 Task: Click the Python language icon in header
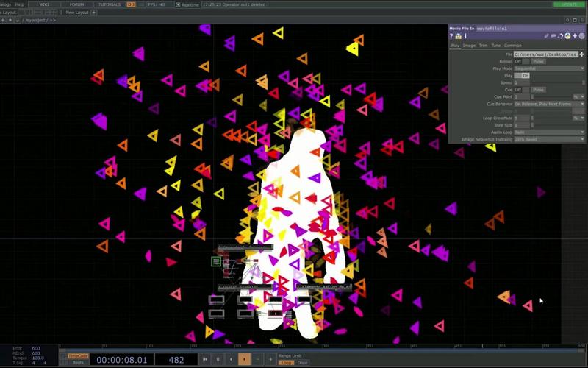567,36
